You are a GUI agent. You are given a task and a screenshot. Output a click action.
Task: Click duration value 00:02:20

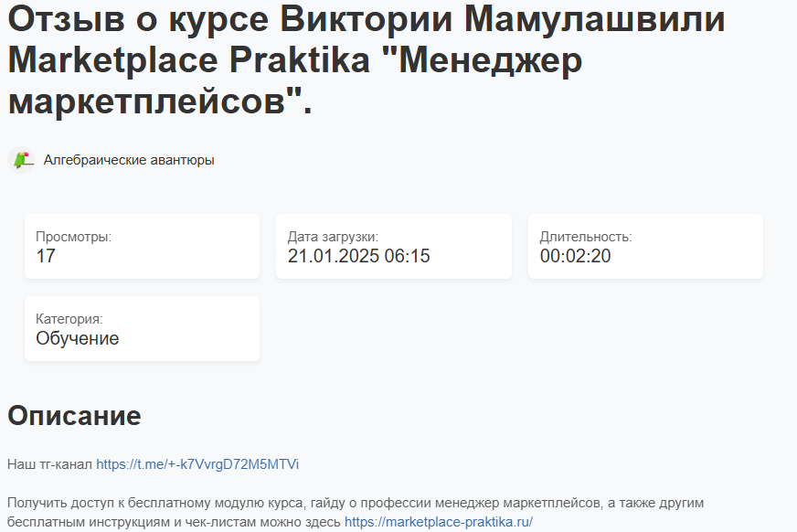(575, 256)
